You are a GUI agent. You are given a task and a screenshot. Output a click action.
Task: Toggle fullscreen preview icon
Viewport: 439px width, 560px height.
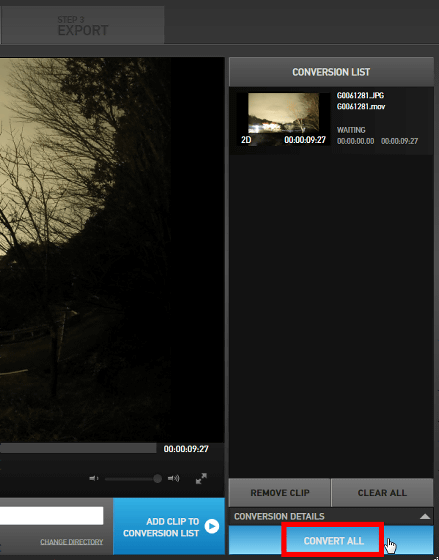(201, 479)
